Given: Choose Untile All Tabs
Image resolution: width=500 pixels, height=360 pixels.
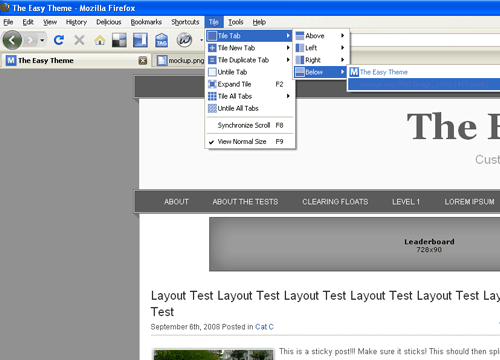Looking at the screenshot, I should point(249,108).
